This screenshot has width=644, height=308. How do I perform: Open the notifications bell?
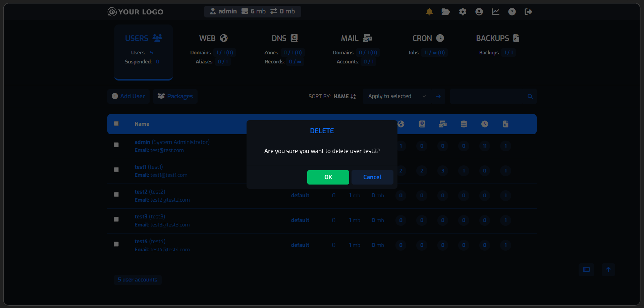pyautogui.click(x=429, y=11)
